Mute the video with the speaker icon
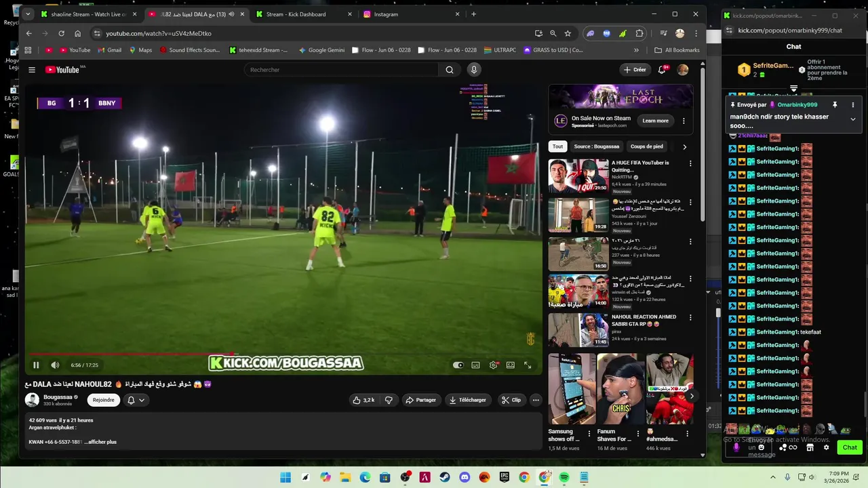 click(x=55, y=365)
